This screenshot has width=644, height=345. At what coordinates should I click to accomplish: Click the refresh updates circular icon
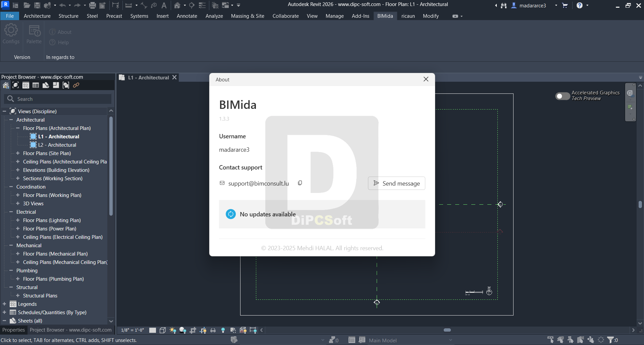coord(231,214)
